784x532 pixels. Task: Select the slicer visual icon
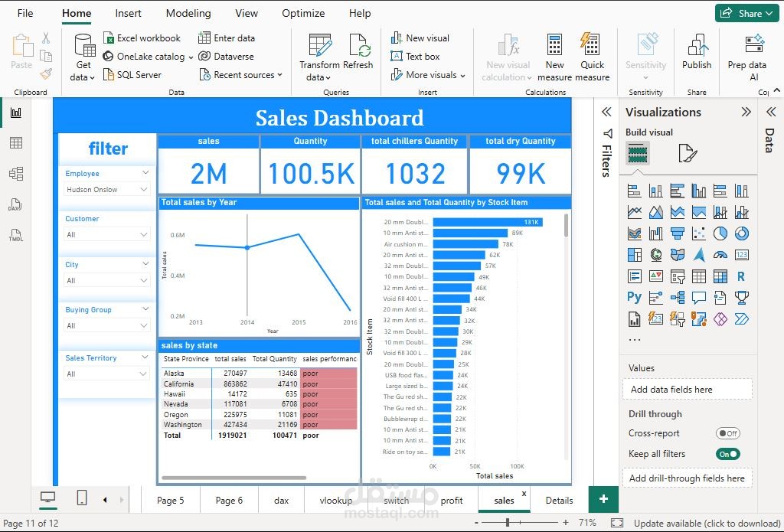(678, 276)
